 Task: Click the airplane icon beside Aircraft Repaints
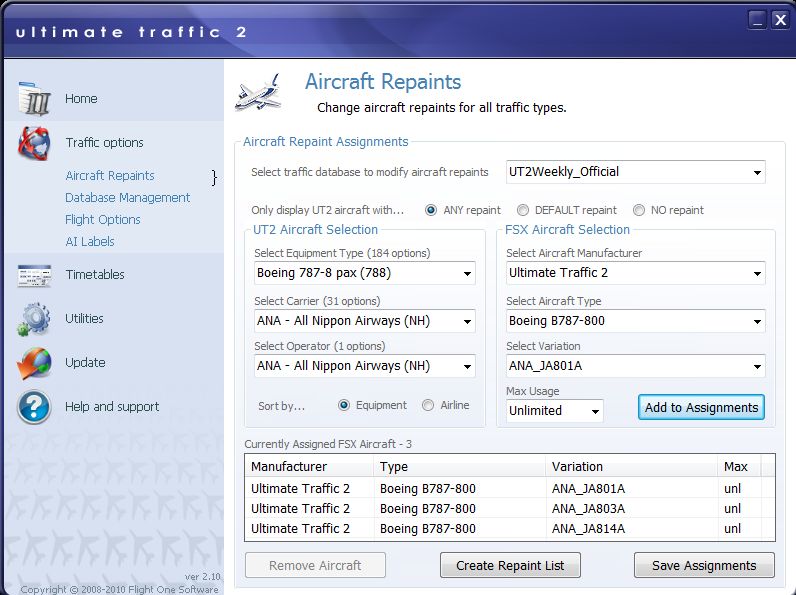click(259, 93)
